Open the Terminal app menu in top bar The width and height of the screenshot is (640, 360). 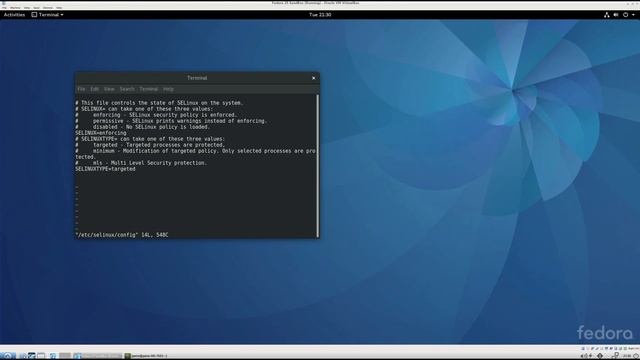pyautogui.click(x=48, y=15)
